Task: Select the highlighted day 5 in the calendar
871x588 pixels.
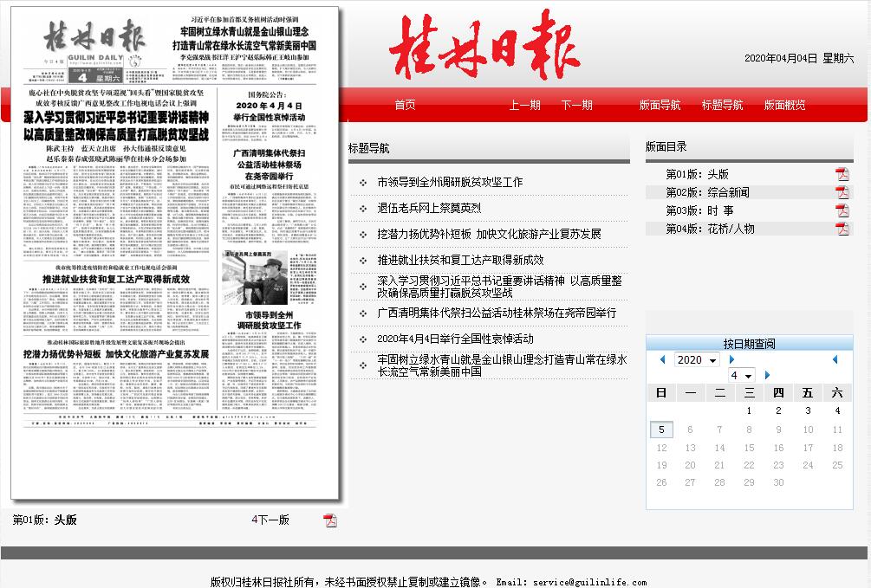Action: (661, 430)
